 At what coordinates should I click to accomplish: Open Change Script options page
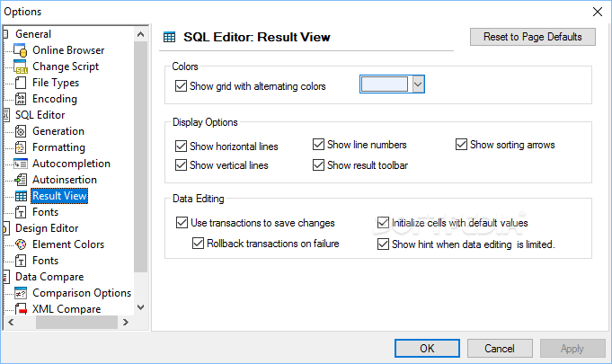click(x=66, y=67)
